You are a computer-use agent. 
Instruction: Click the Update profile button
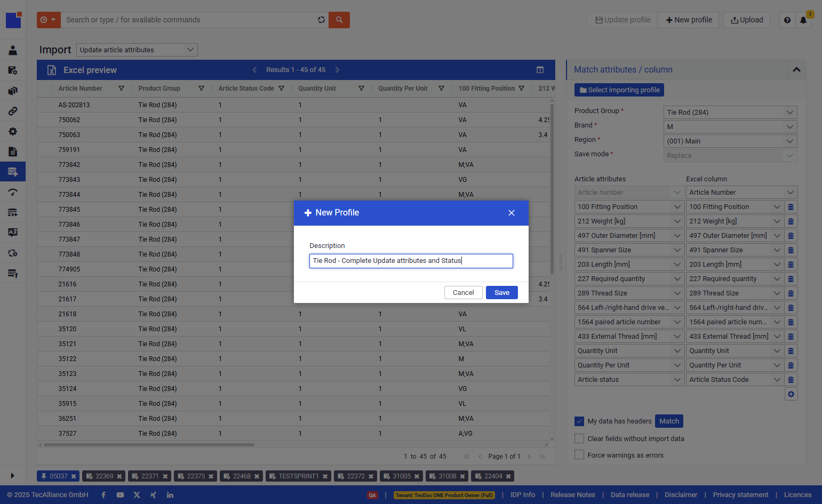pyautogui.click(x=623, y=20)
